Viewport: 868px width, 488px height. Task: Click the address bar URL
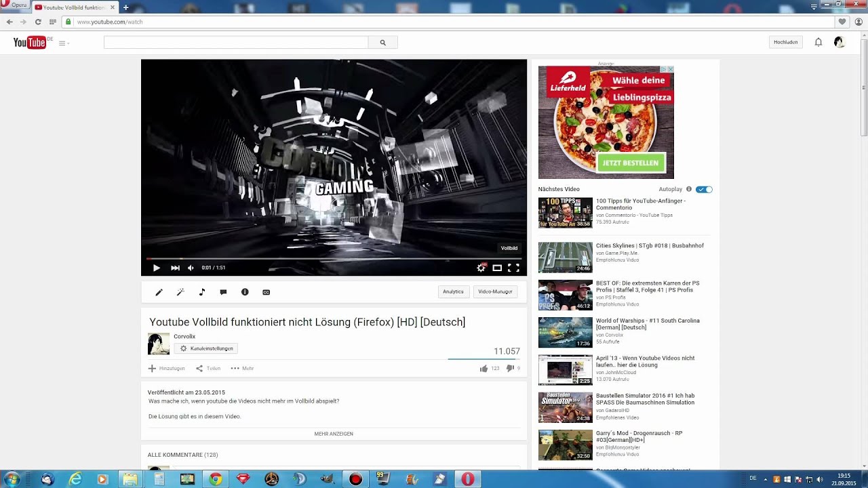pos(109,22)
